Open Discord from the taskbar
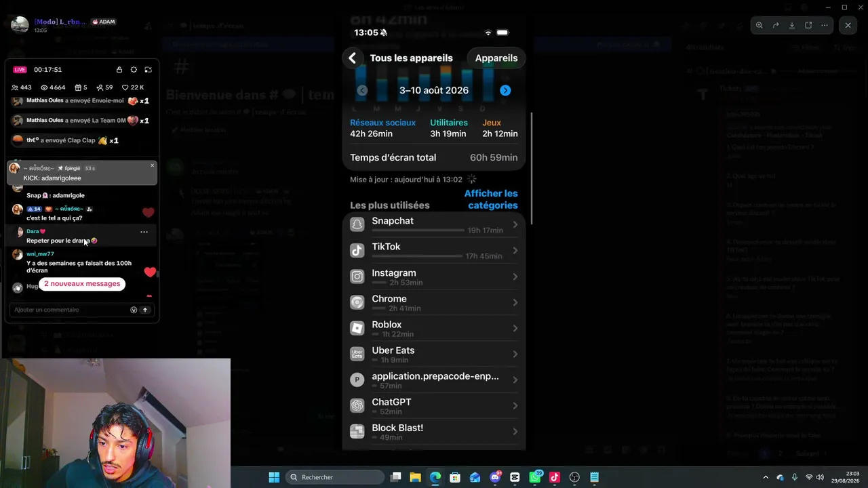 495,477
